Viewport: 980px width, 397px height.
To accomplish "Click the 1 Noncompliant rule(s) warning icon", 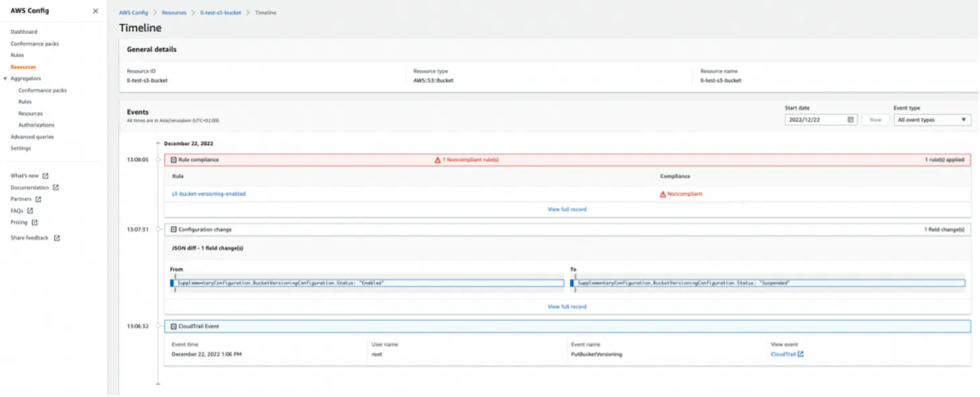I will pyautogui.click(x=438, y=160).
